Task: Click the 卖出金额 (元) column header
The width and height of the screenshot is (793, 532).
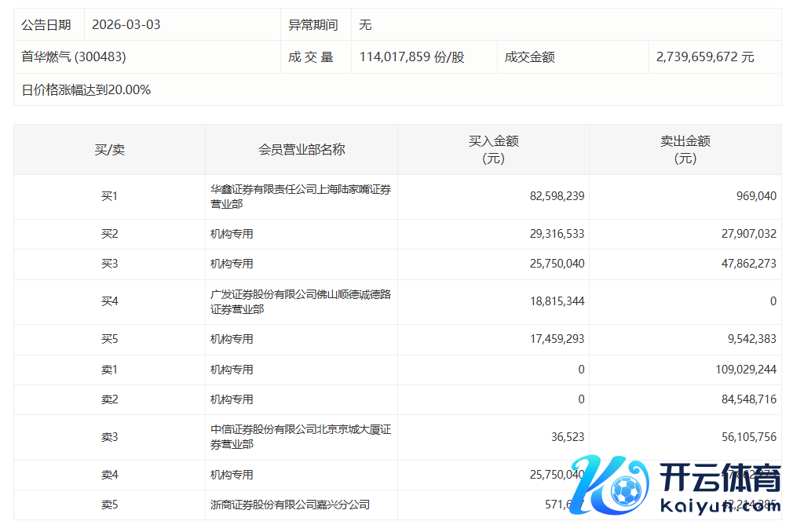Action: click(685, 150)
